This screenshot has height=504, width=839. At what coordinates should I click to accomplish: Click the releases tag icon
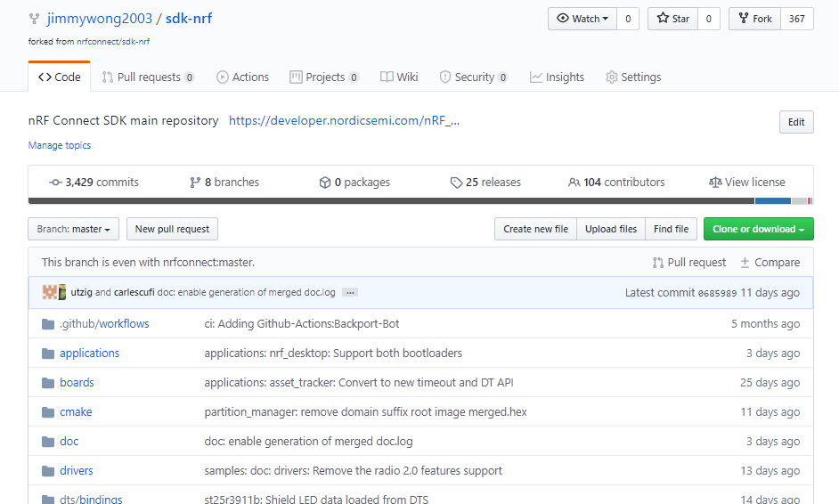click(456, 183)
